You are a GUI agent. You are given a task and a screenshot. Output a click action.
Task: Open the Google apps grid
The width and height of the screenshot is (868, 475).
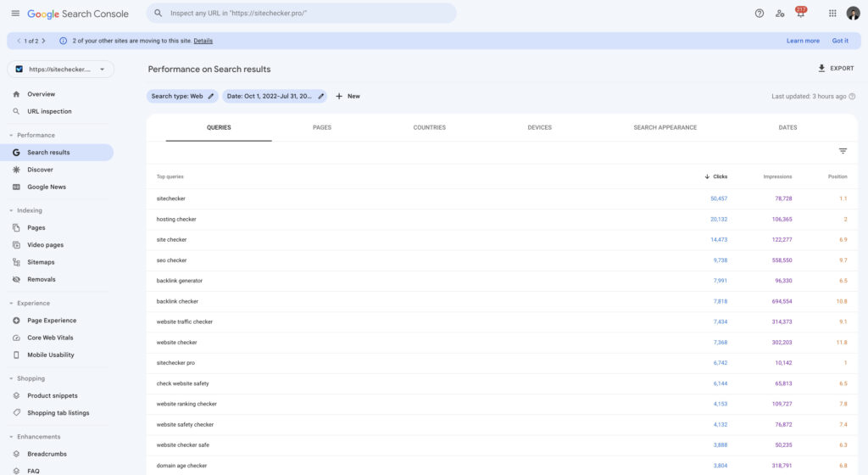[x=832, y=14]
